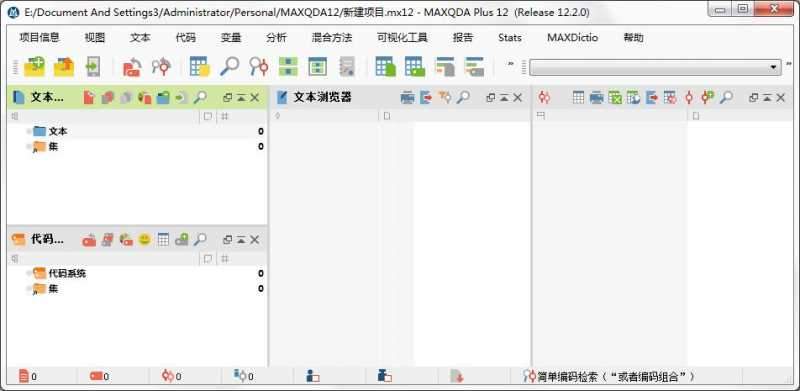This screenshot has height=391, width=800.
Task: Open the main toolbar combo box dropdown arrow
Action: [x=773, y=67]
